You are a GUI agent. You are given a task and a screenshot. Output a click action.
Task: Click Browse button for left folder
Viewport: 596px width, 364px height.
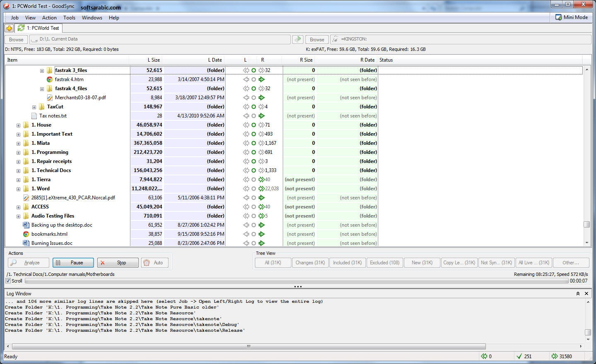point(16,39)
